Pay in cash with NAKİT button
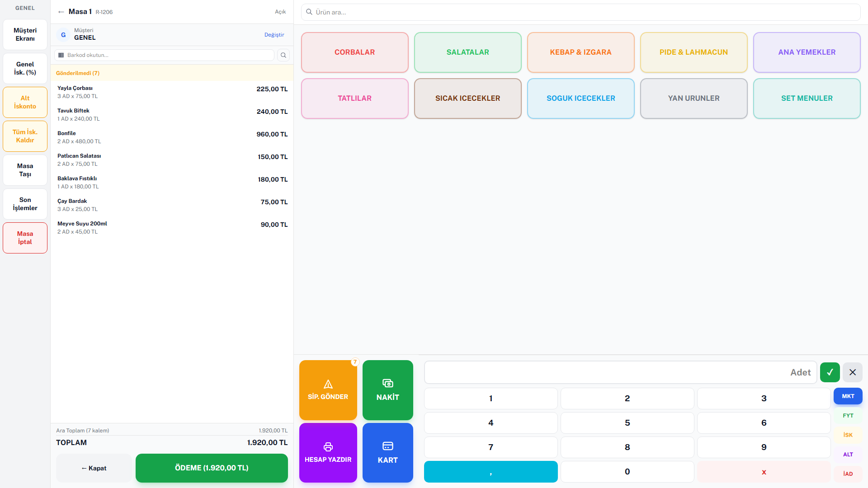The image size is (868, 488). (388, 390)
